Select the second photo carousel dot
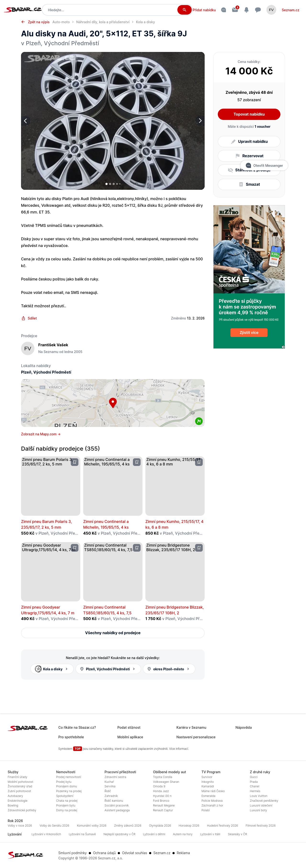Image resolution: width=306 pixels, height=868 pixels. click(x=110, y=184)
